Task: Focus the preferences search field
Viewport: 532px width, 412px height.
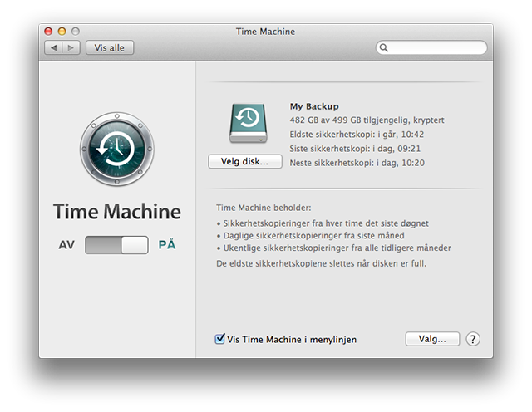Action: tap(431, 47)
